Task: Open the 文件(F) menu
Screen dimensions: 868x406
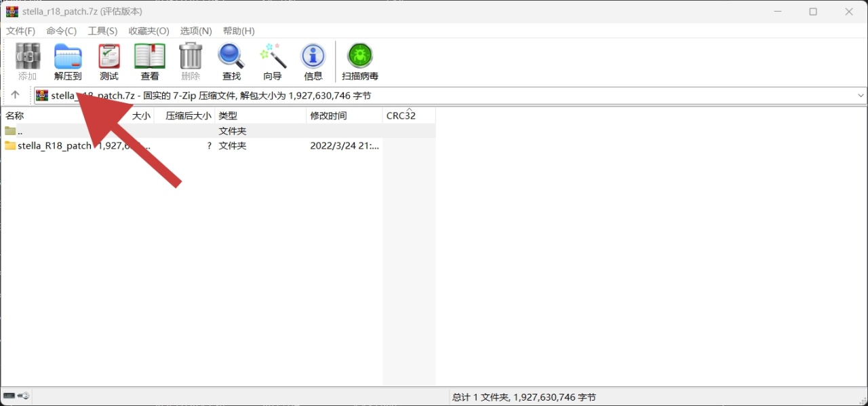Action: point(20,31)
